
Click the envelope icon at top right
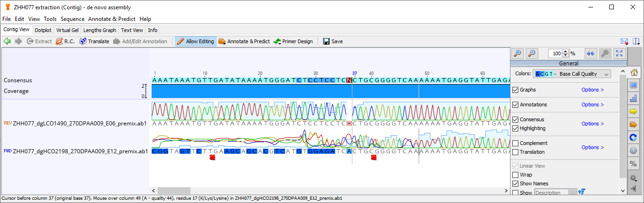625,41
